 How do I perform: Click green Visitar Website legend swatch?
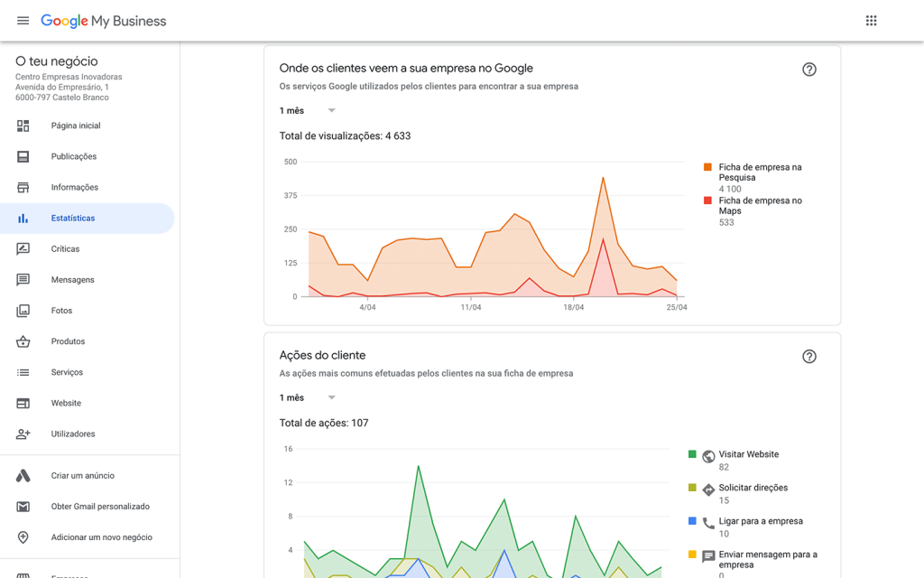[692, 454]
